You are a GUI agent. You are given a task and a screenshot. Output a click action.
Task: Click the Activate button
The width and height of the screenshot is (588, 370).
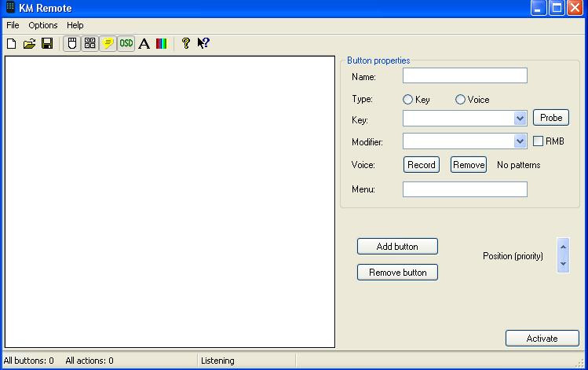click(542, 339)
